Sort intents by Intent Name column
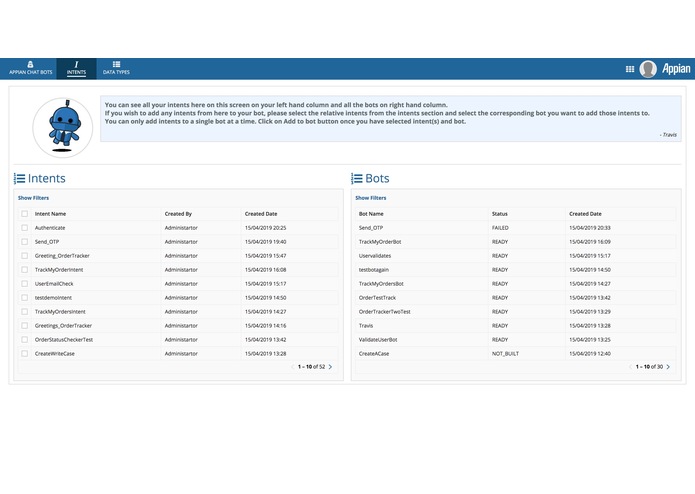This screenshot has width=695, height=494. (x=50, y=214)
